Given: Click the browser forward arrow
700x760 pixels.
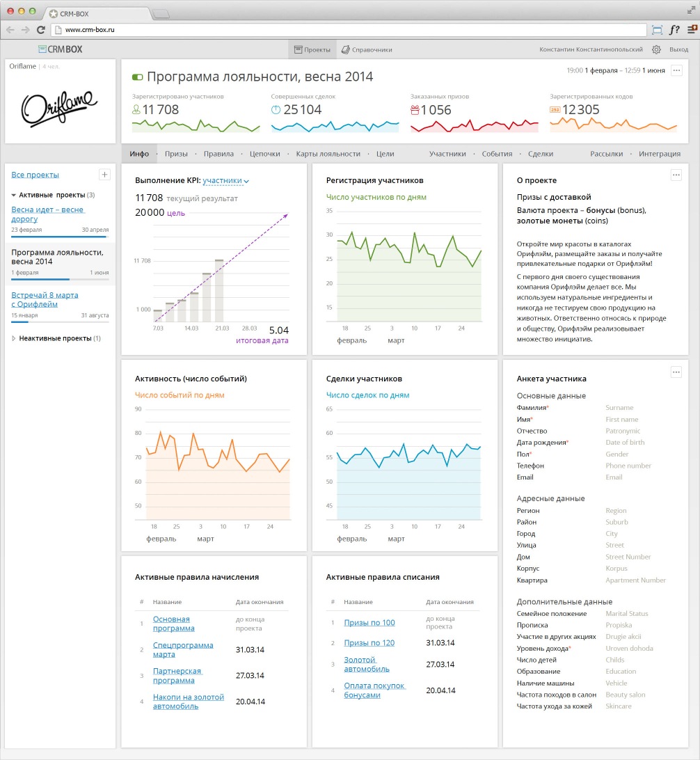Looking at the screenshot, I should point(25,29).
